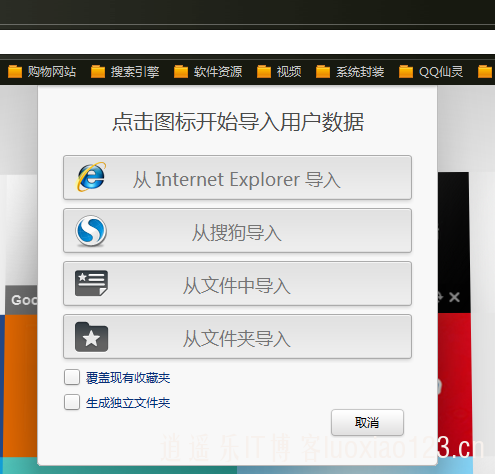Enable 覆盖现有收藏夹 checkbox
495x474 pixels.
point(72,377)
